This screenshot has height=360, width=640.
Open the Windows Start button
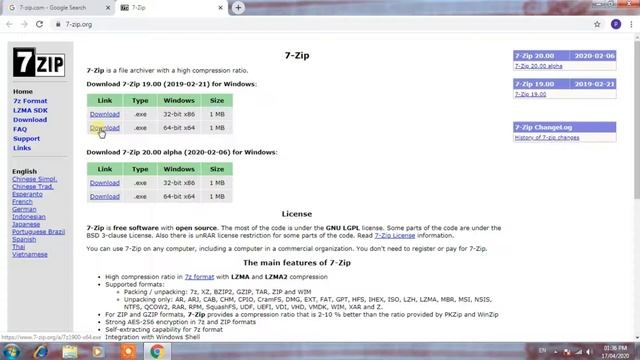click(11, 351)
